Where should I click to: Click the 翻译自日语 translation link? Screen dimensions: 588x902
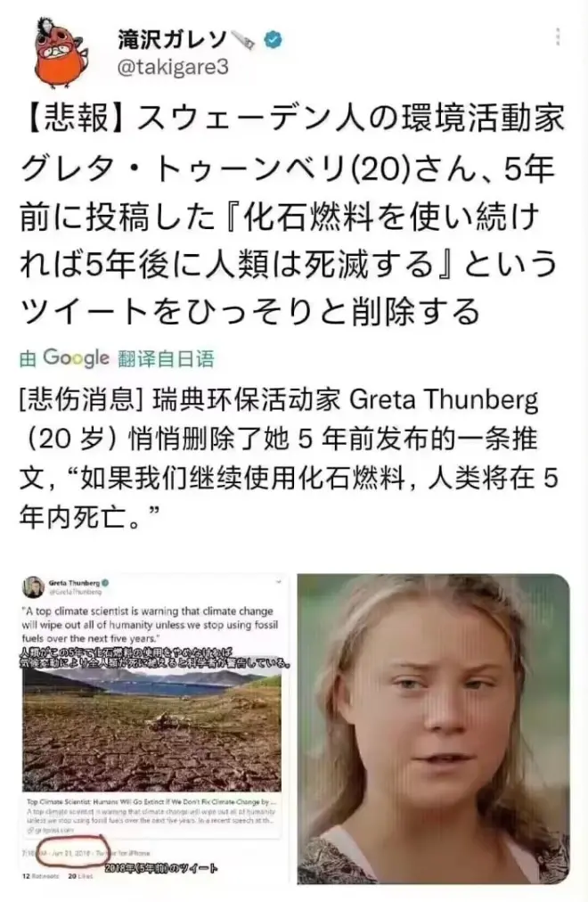[166, 359]
